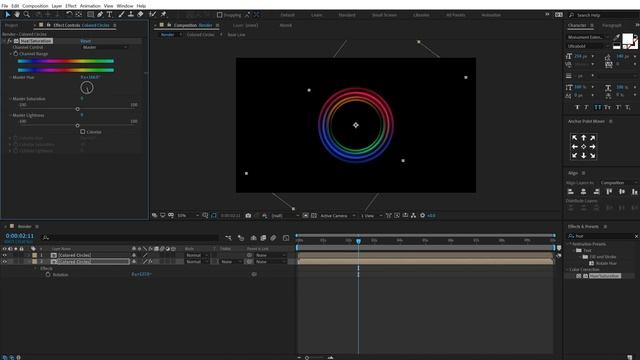Select the Pen tool
The image size is (640, 360).
[x=100, y=15]
